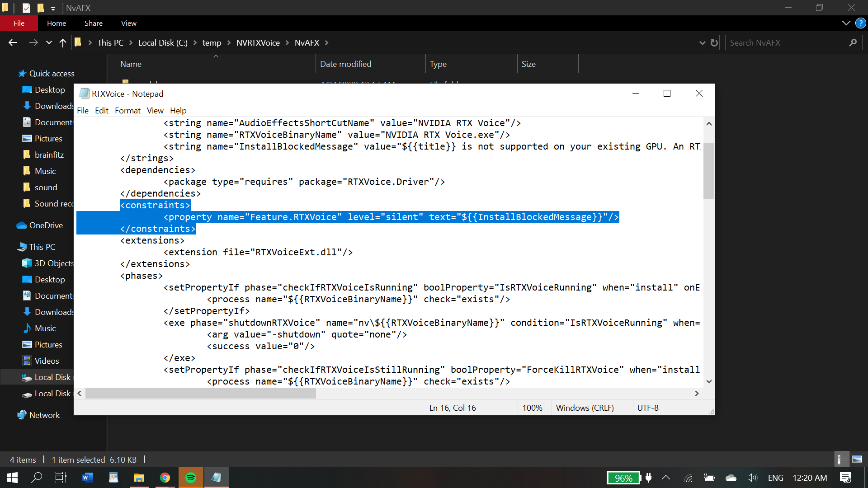Open Google Chrome from taskbar
This screenshot has width=868, height=488.
pyautogui.click(x=165, y=478)
